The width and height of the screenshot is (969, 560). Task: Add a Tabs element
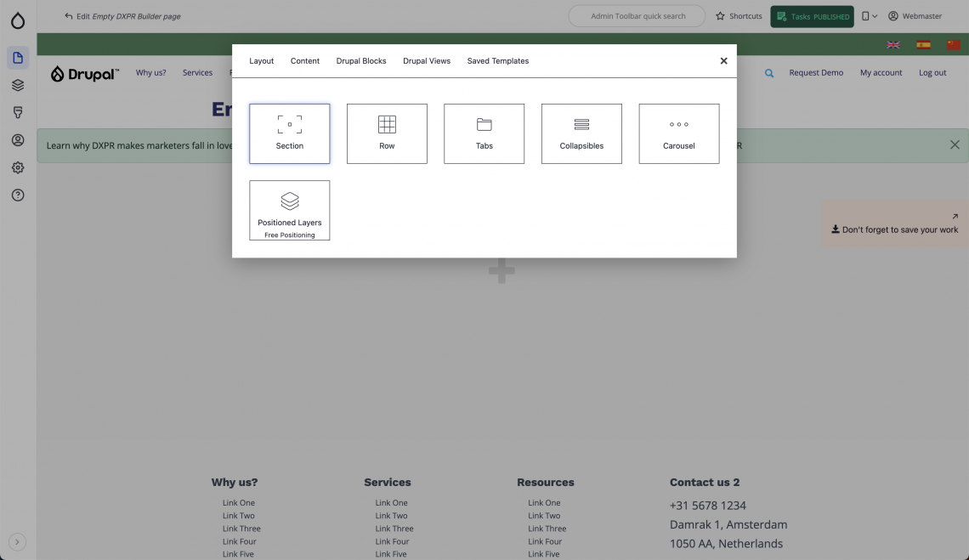[484, 133]
